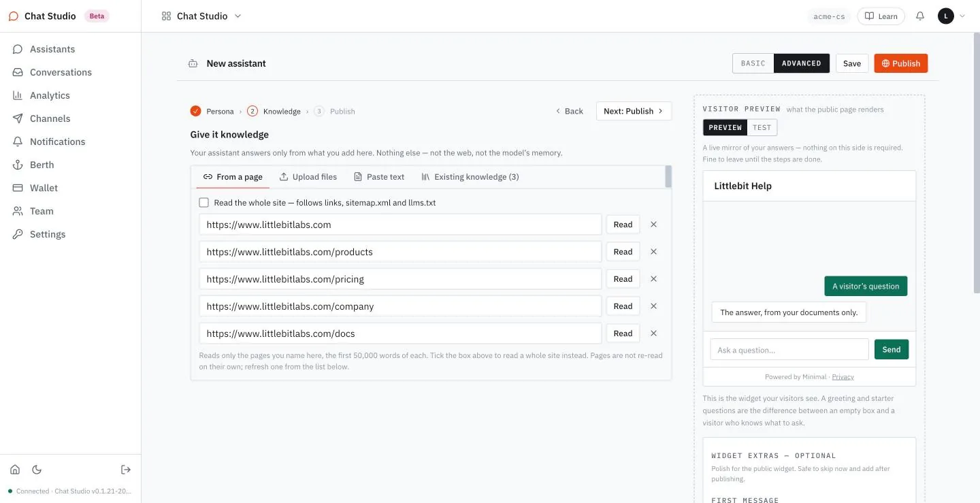This screenshot has height=503, width=980.
Task: Remove the /company URL row
Action: pyautogui.click(x=653, y=306)
